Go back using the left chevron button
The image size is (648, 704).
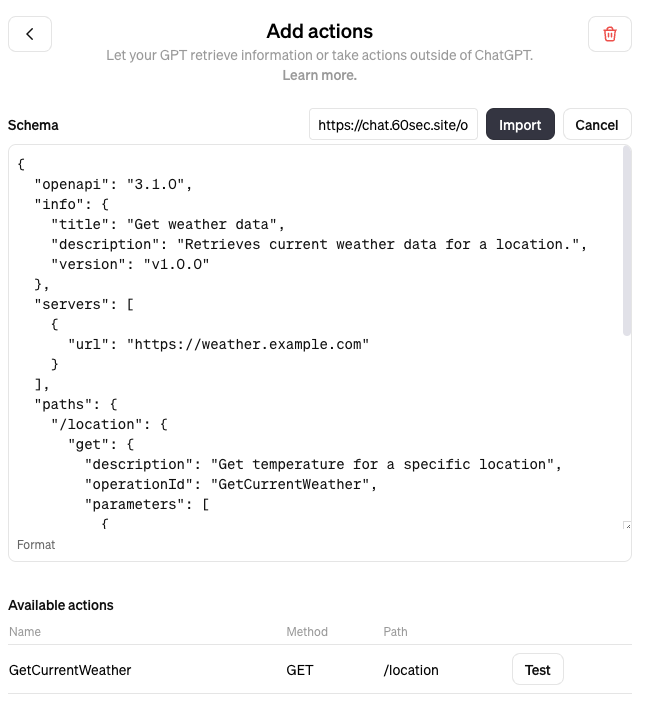[30, 34]
